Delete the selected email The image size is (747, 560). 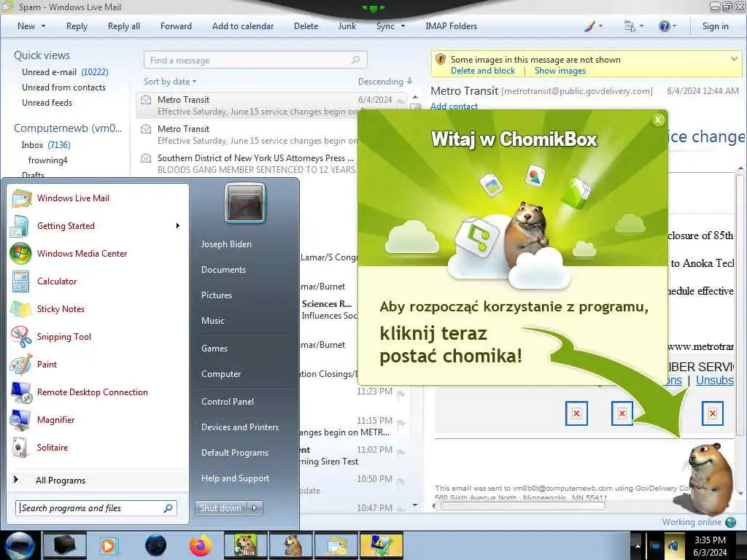coord(306,26)
